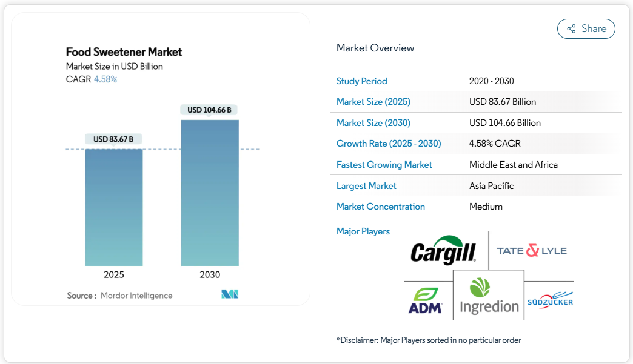Open the Ingredion logo

click(489, 296)
